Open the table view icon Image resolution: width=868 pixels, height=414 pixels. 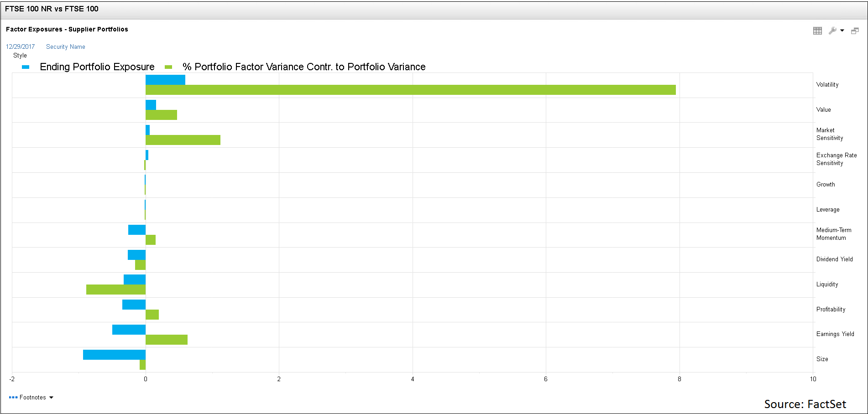click(x=817, y=31)
